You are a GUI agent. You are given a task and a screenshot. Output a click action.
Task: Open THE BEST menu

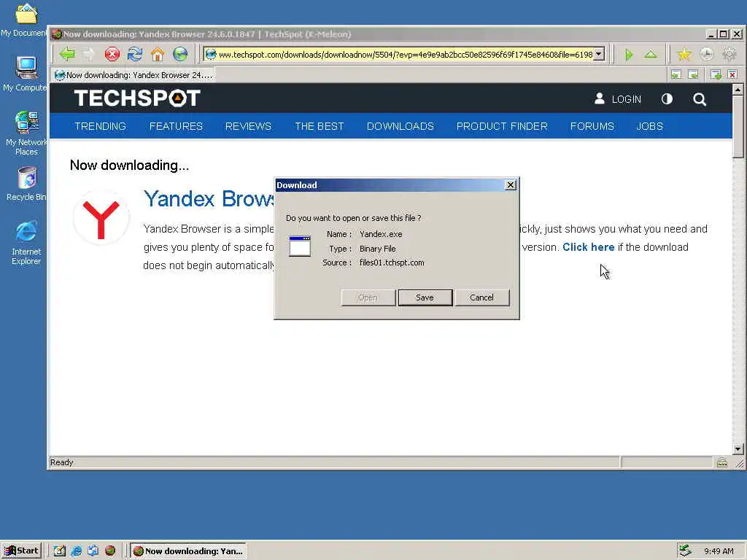tap(320, 126)
